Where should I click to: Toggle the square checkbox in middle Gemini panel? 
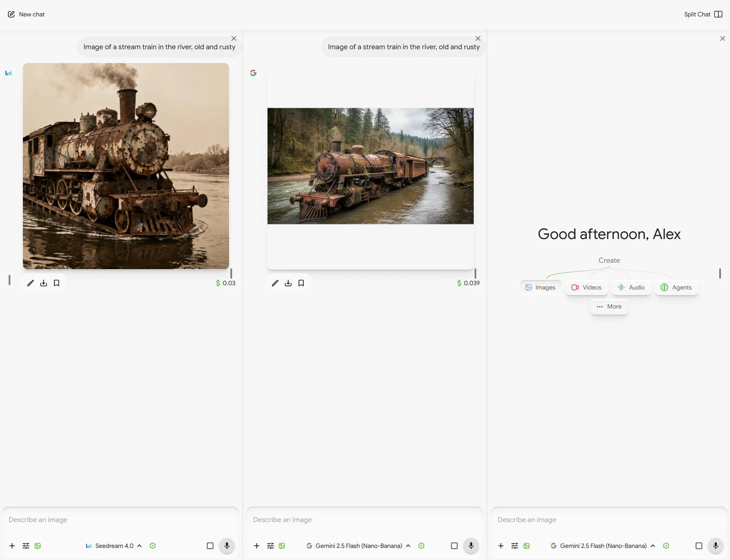[454, 546]
